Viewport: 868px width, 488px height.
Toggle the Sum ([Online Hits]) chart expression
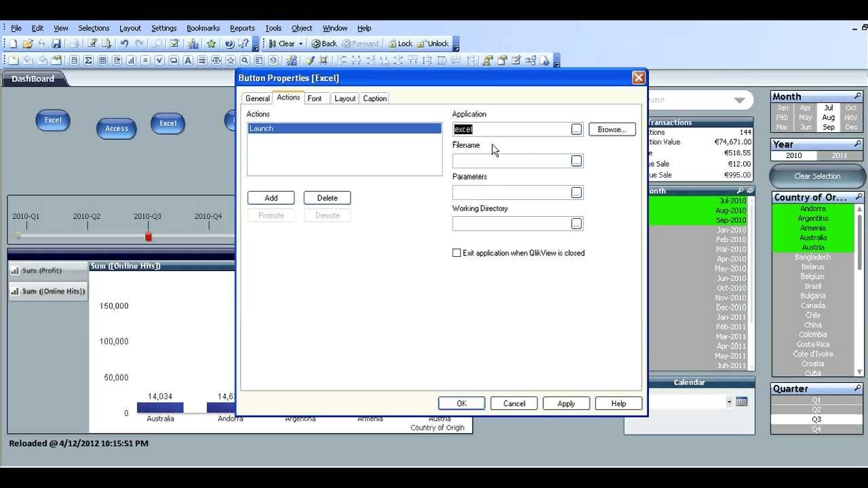(x=47, y=291)
